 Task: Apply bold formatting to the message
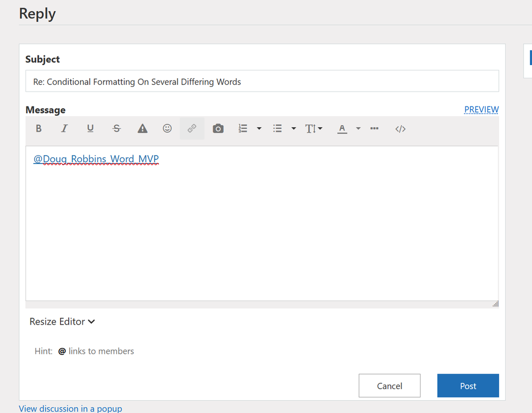click(x=38, y=128)
